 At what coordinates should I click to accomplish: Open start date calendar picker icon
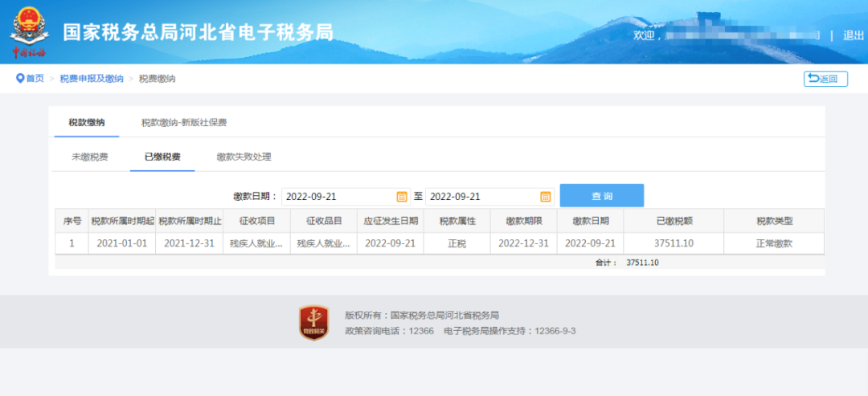pyautogui.click(x=402, y=196)
